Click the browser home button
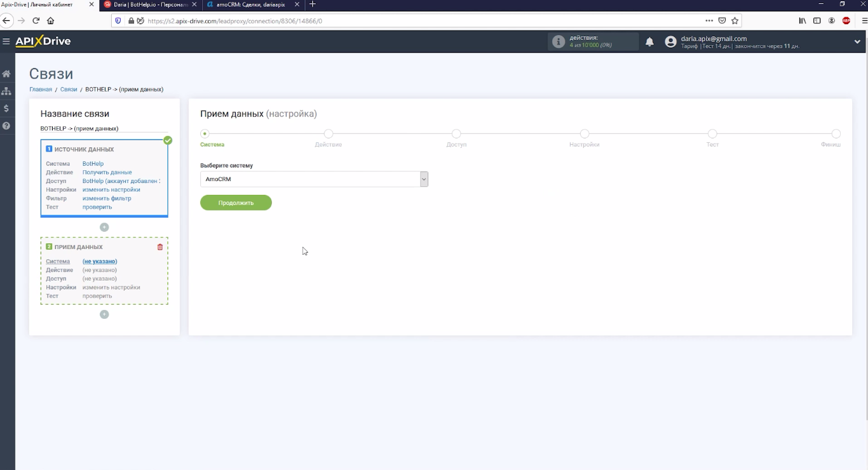This screenshot has width=868, height=470. [51, 20]
